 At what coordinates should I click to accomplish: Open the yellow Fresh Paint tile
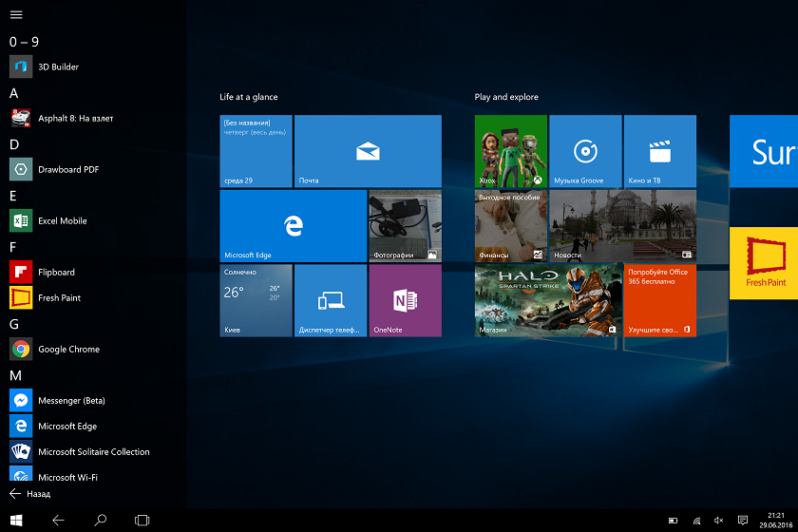(x=764, y=263)
